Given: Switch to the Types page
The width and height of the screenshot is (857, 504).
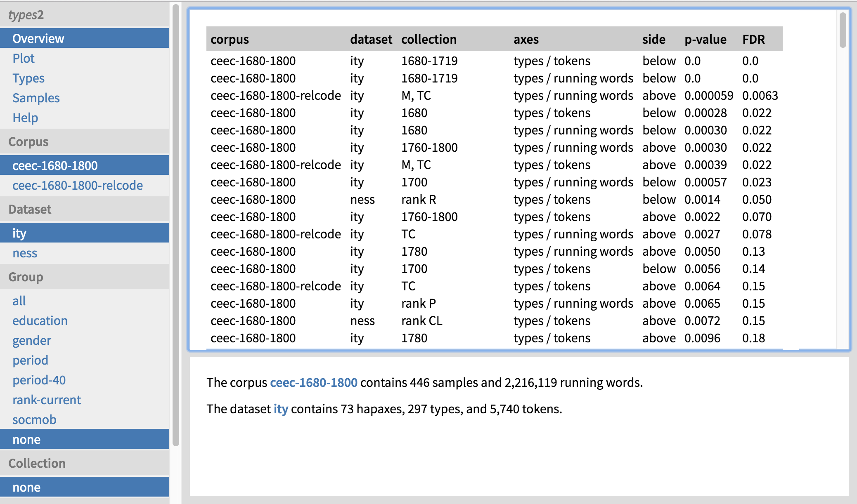Looking at the screenshot, I should pos(85,78).
